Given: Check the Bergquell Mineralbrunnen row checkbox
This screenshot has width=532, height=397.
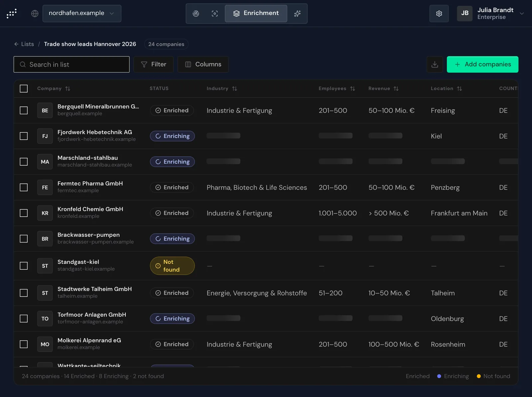Looking at the screenshot, I should click(x=24, y=110).
